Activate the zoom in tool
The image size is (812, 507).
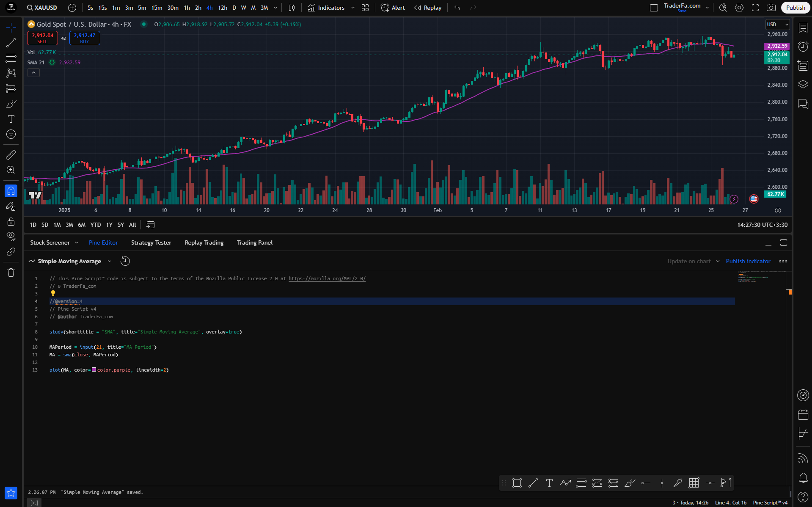11,170
